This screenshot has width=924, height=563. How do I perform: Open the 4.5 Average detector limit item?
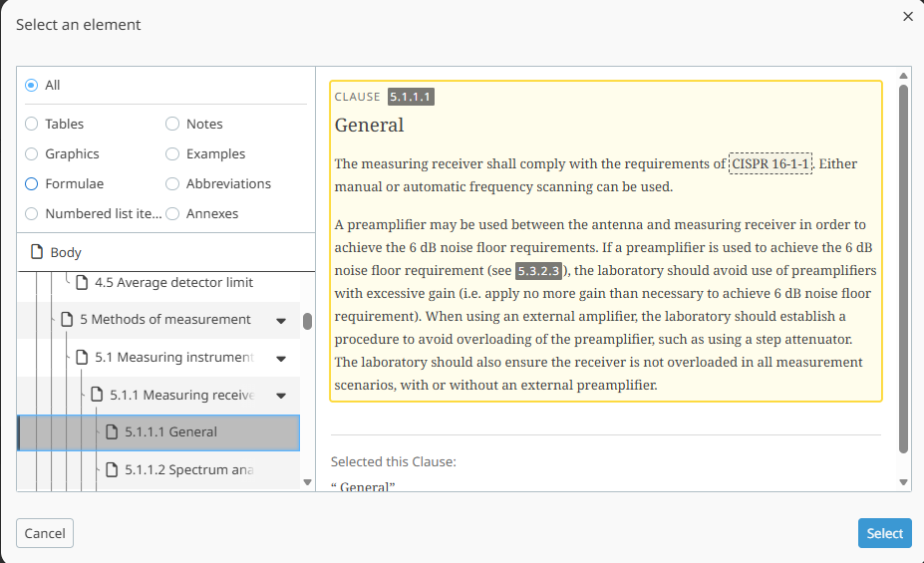click(173, 283)
